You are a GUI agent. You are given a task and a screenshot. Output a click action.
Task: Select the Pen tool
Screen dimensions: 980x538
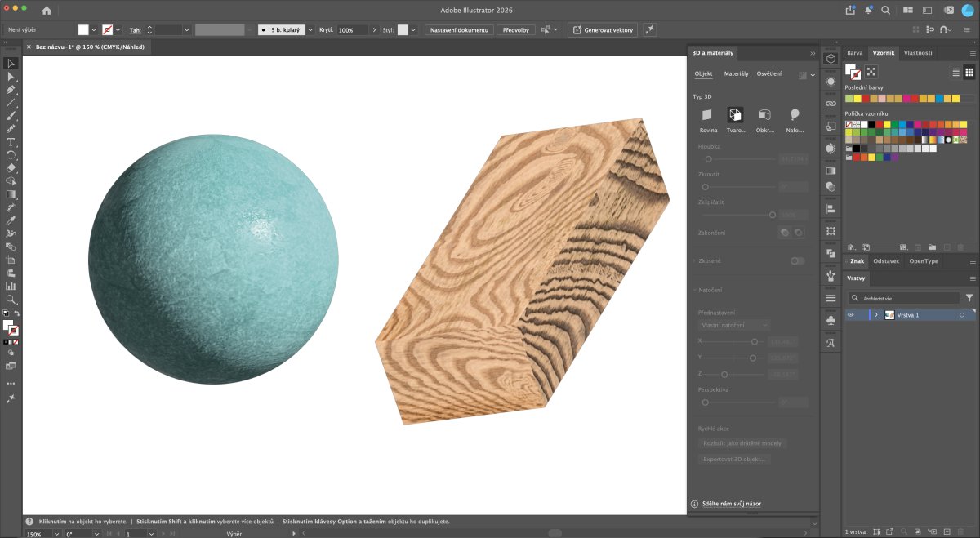pyautogui.click(x=11, y=89)
